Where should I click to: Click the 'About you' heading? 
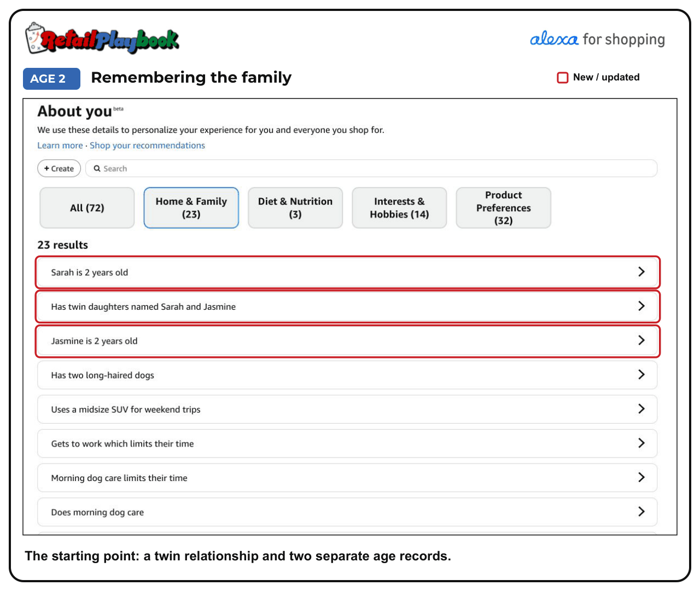click(74, 111)
